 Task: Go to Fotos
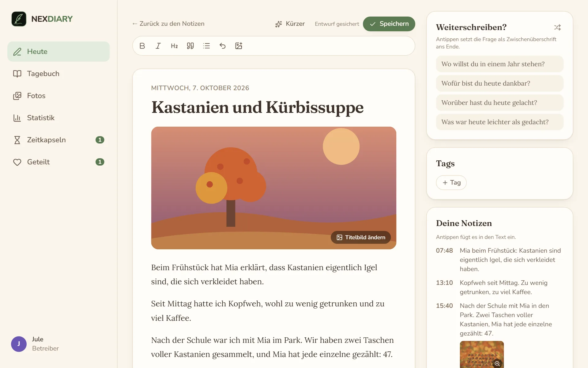click(58, 96)
